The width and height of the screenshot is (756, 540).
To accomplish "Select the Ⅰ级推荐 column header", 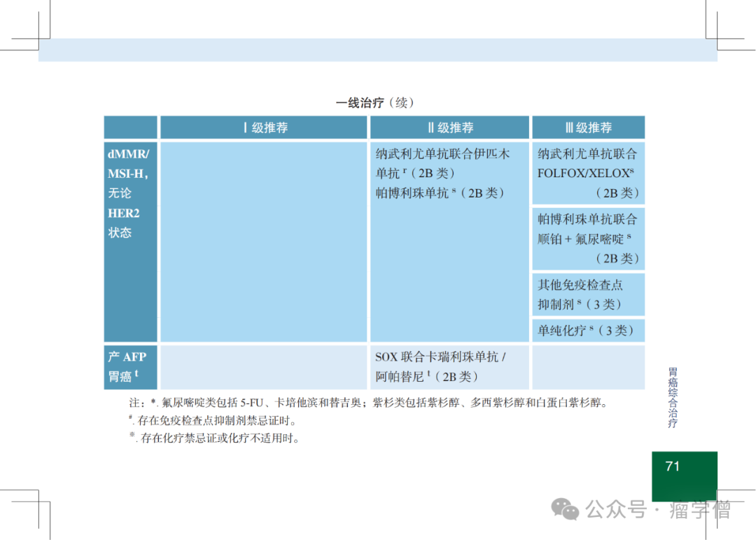I will coord(264,127).
